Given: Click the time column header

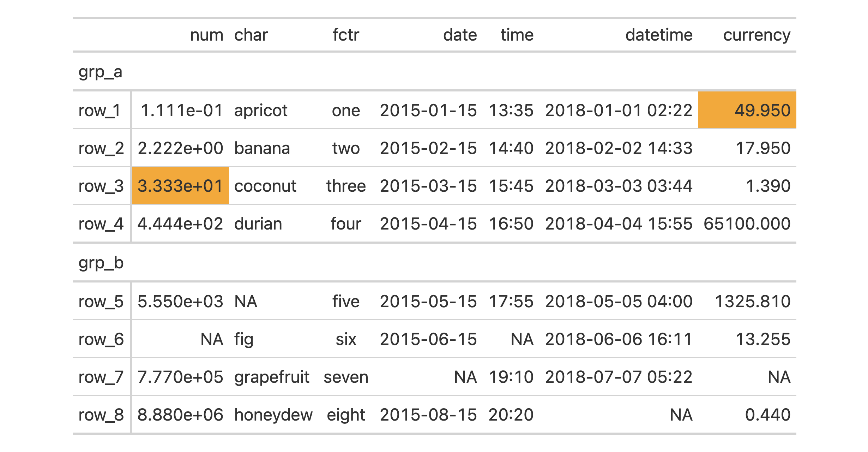Looking at the screenshot, I should pyautogui.click(x=517, y=35).
